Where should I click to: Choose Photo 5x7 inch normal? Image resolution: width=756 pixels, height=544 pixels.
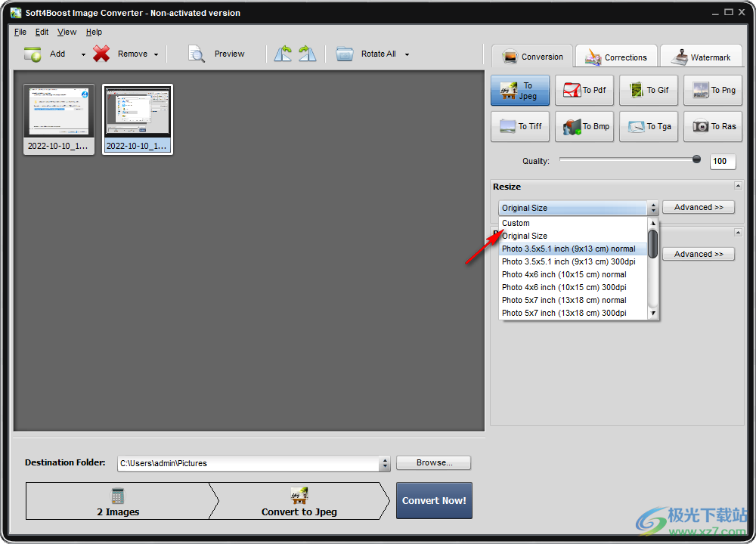coord(574,300)
